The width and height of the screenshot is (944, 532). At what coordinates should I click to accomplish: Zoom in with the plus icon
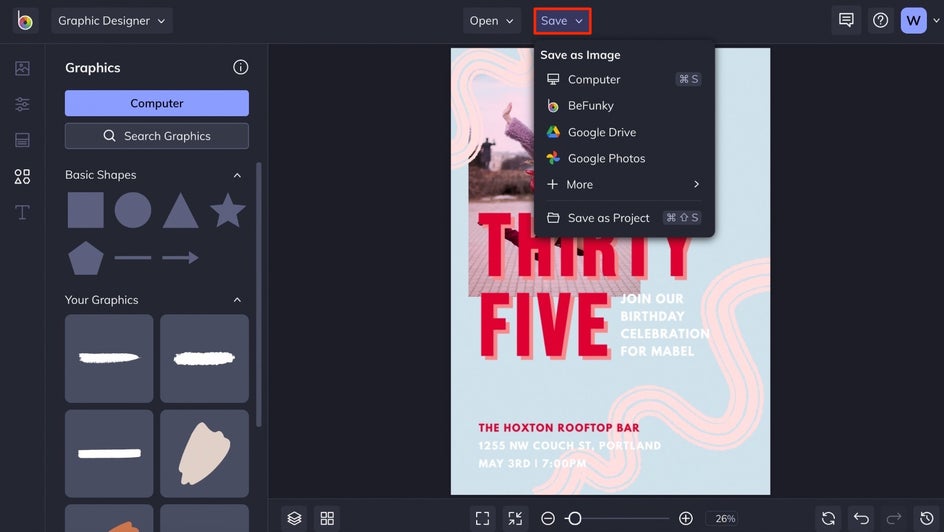pos(686,518)
